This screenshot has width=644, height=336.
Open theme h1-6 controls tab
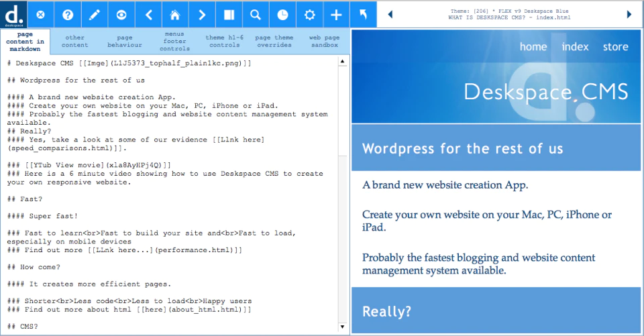tap(225, 41)
